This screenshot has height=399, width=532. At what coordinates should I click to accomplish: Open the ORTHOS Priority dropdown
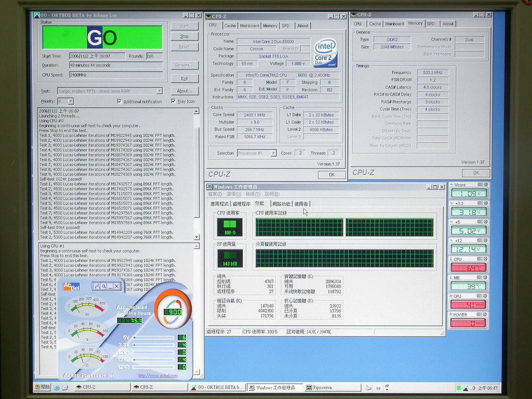[71, 101]
